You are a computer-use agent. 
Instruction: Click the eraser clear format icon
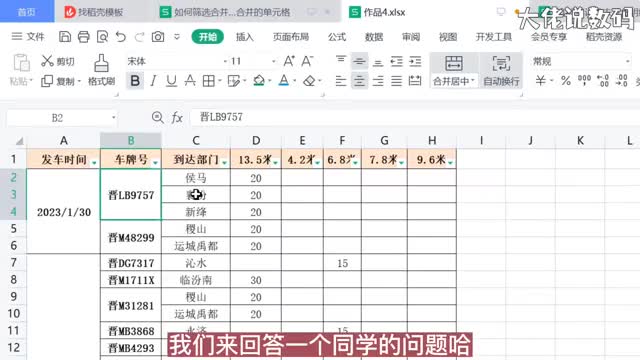tap(309, 81)
